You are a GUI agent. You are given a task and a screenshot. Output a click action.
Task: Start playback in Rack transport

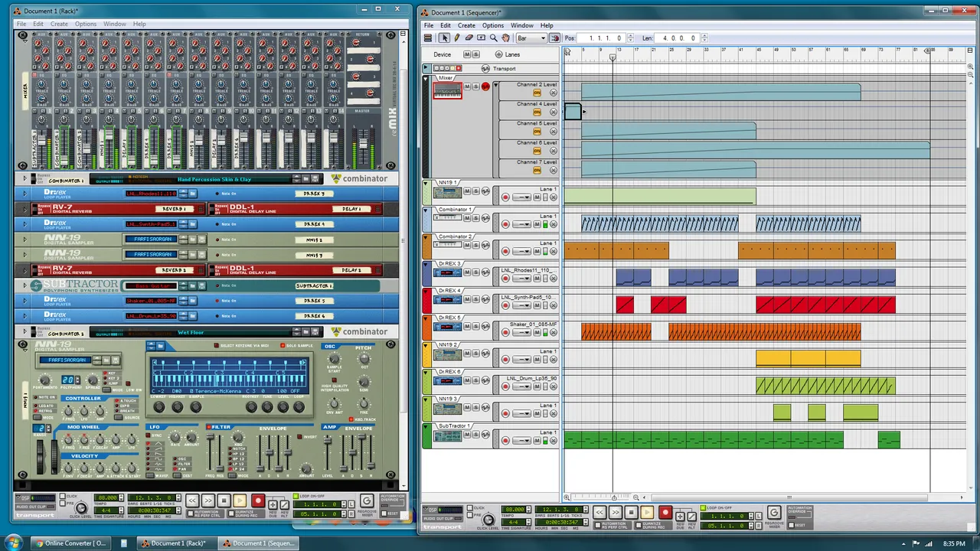(240, 501)
